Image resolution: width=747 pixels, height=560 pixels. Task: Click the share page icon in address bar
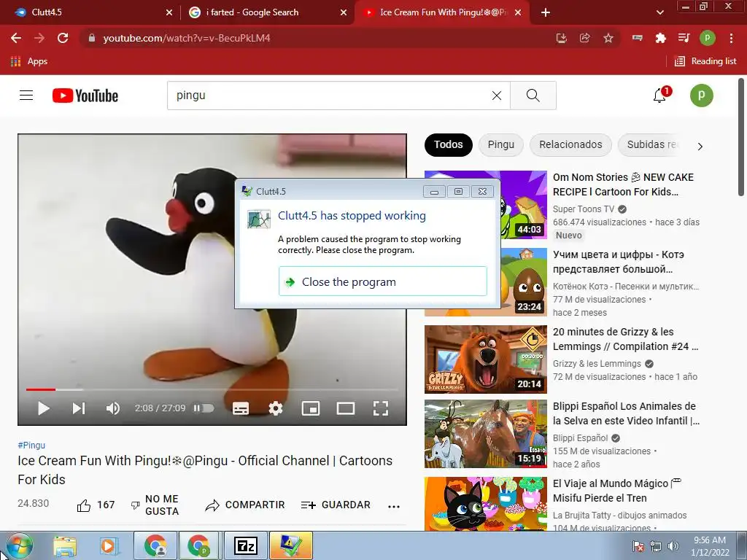[x=584, y=38]
